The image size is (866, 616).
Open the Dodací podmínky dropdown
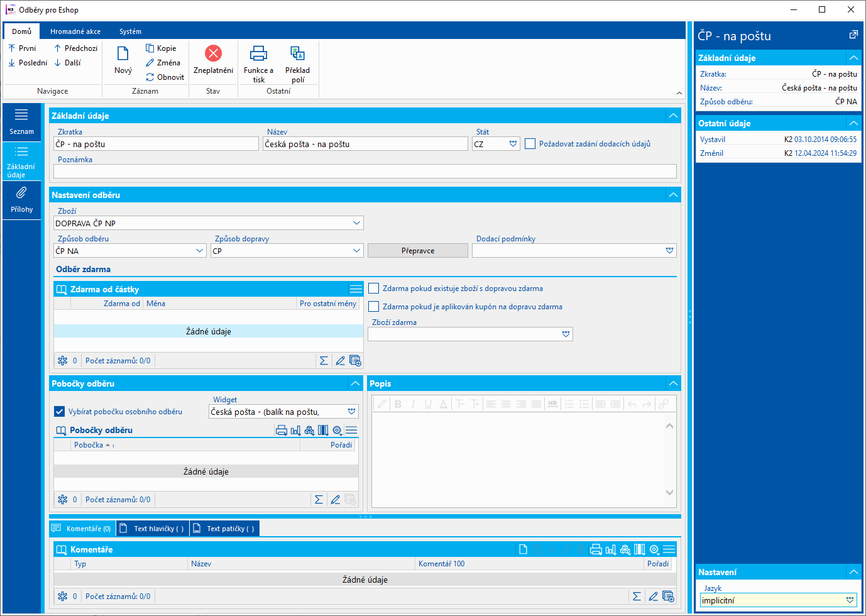[x=669, y=251]
